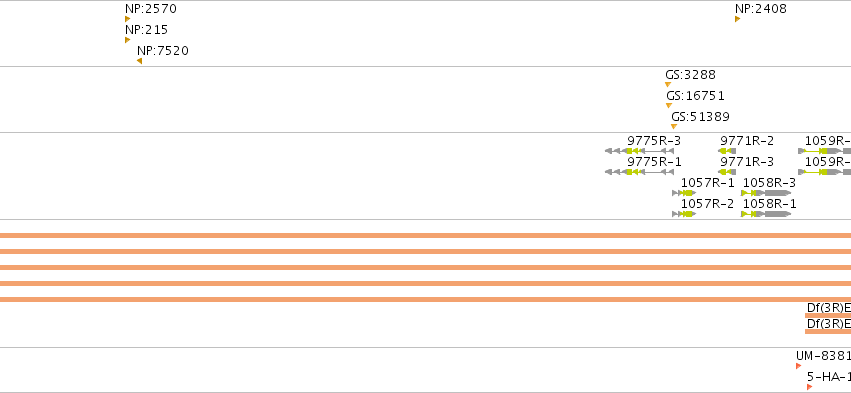The image size is (851, 393).
Task: Click the NP:2570 insertion marker triangle
Action: point(128,19)
